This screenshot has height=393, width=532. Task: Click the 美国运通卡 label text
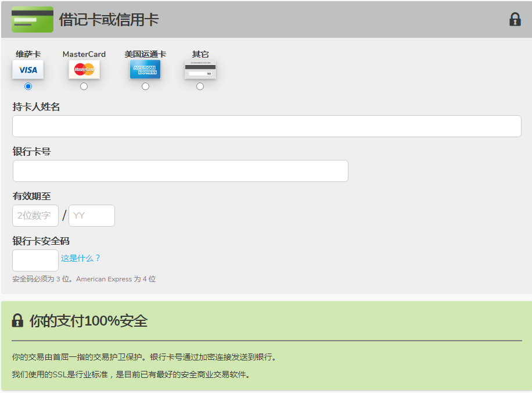(145, 54)
